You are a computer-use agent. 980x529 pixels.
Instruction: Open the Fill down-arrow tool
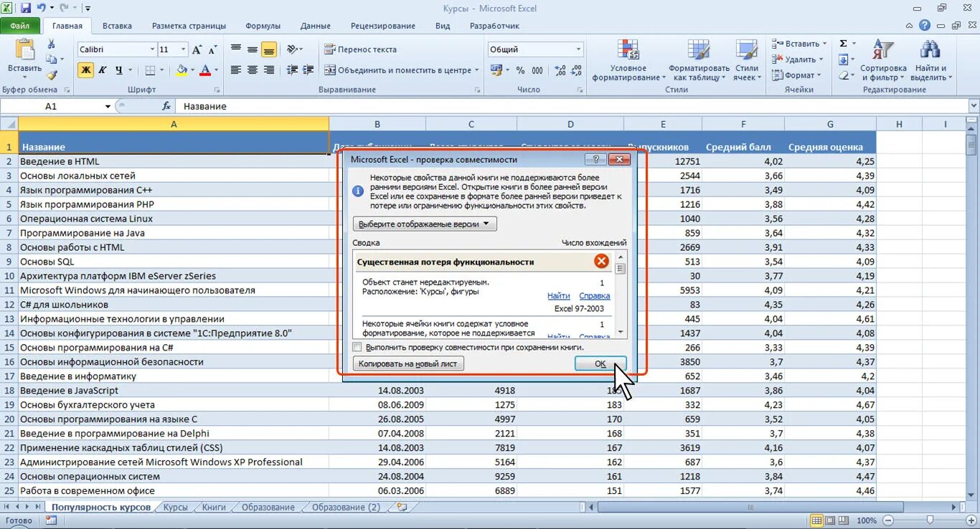click(x=844, y=59)
